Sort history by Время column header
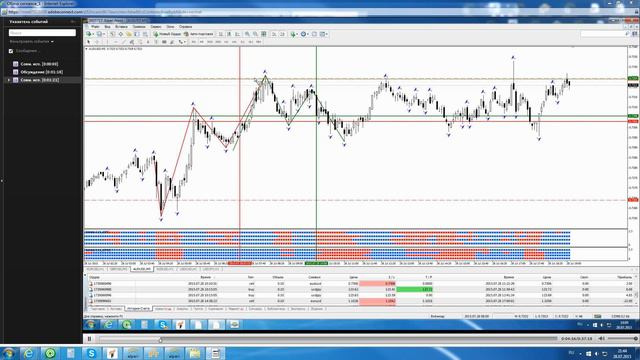This screenshot has width=640, height=360. [x=205, y=277]
